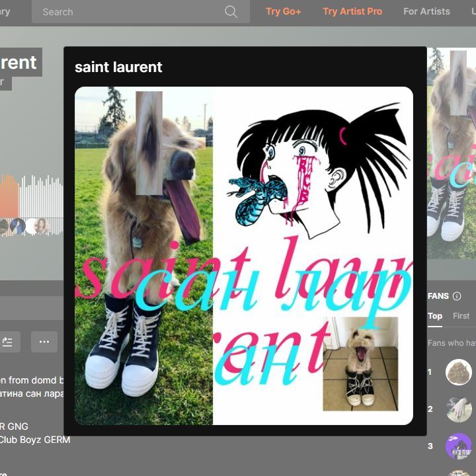The height and width of the screenshot is (476, 476).
Task: Open the rank 2 fan avatar
Action: click(458, 409)
